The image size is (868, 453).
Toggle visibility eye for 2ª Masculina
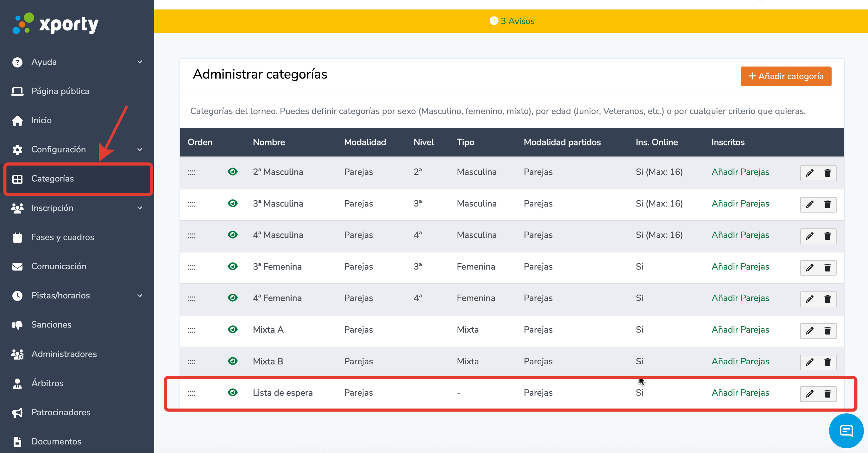click(x=232, y=172)
